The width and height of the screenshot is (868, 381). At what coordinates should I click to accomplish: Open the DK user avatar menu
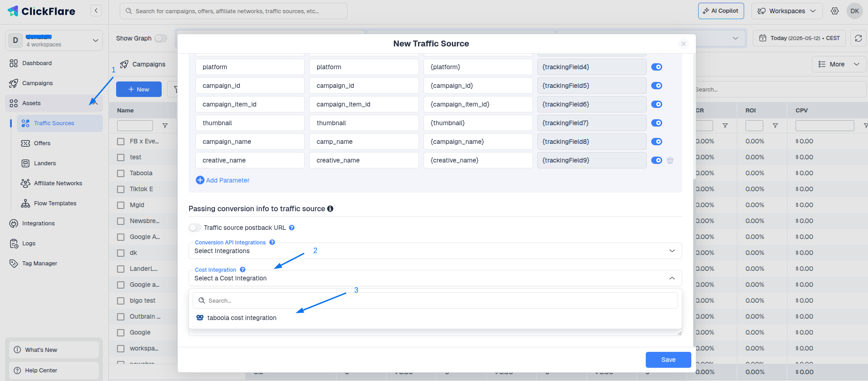click(x=855, y=11)
